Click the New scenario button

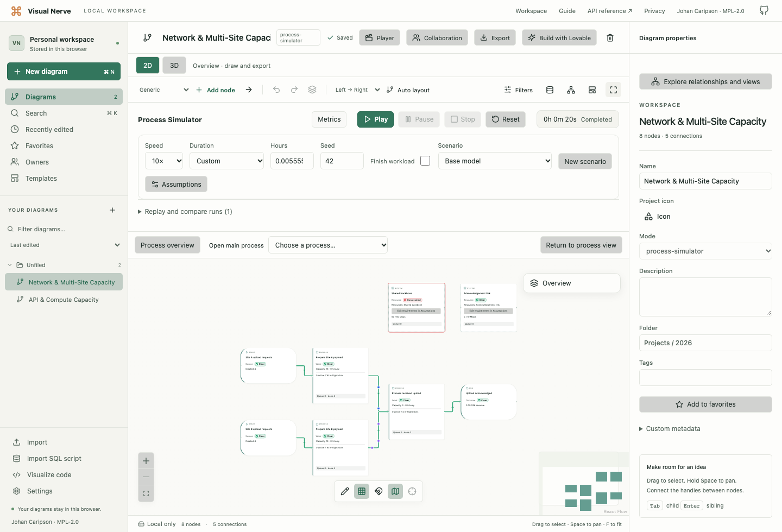click(x=585, y=161)
